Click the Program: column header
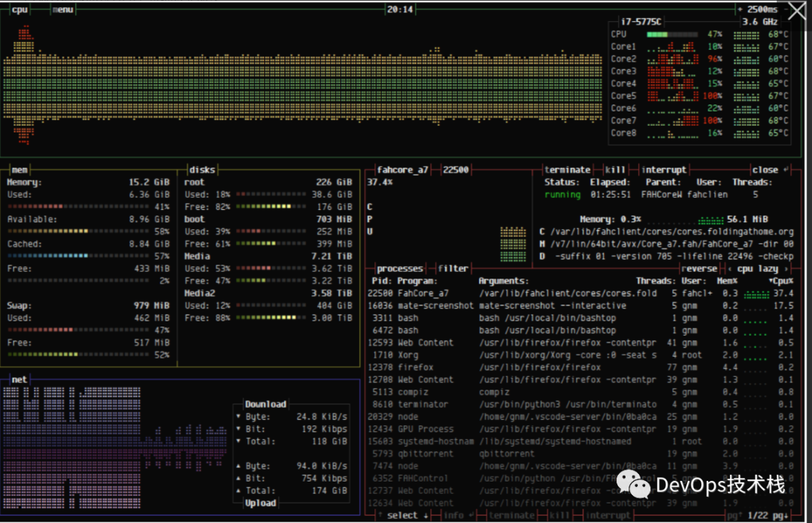Viewport: 812px width, 523px height. click(x=417, y=281)
